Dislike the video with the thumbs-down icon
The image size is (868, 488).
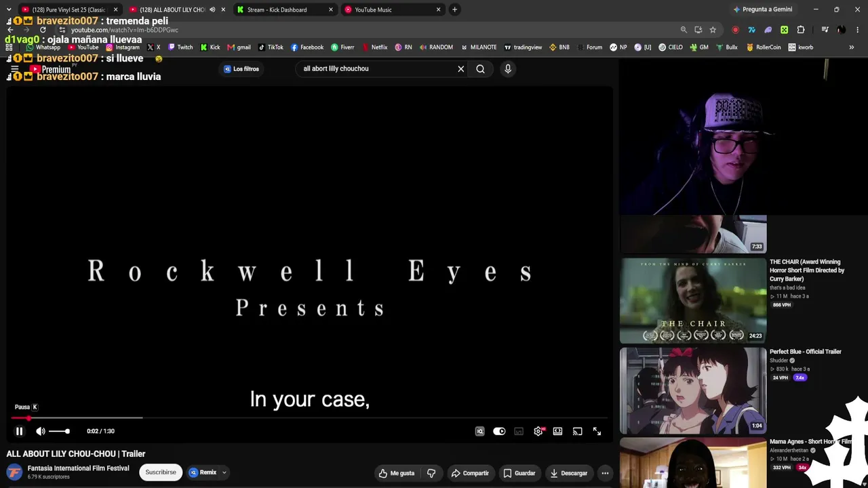[x=431, y=473]
